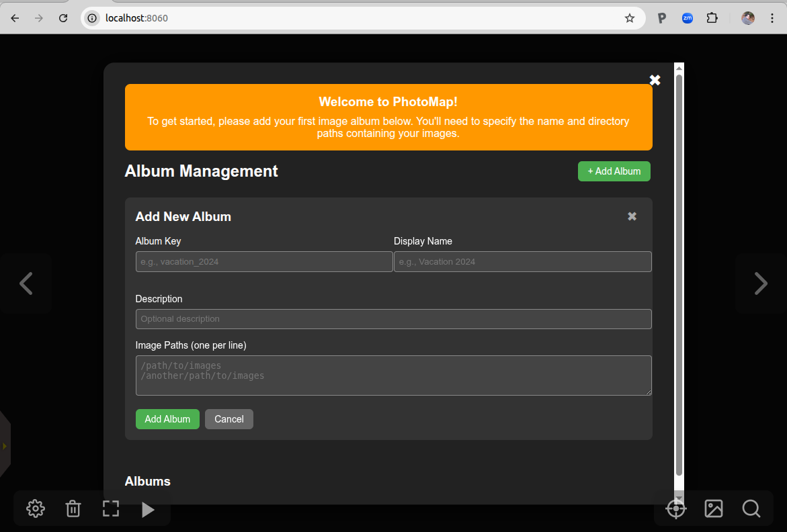This screenshot has width=787, height=532.
Task: Open the Zoom extension icon
Action: [687, 18]
